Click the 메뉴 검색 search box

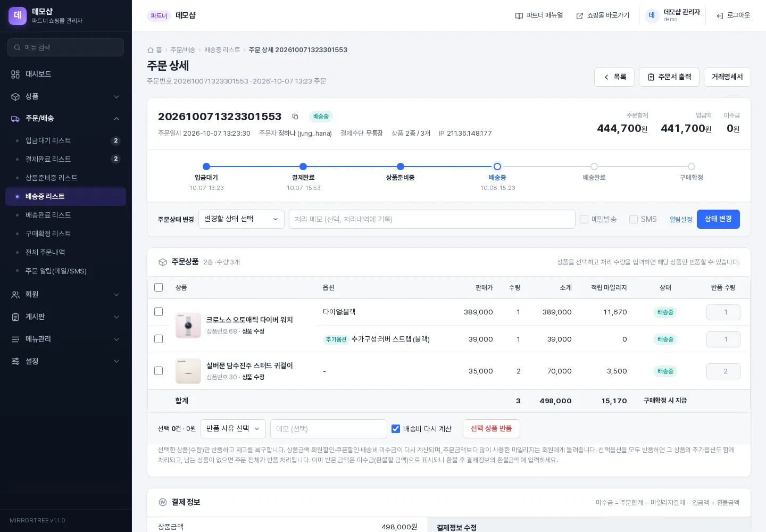click(x=66, y=47)
